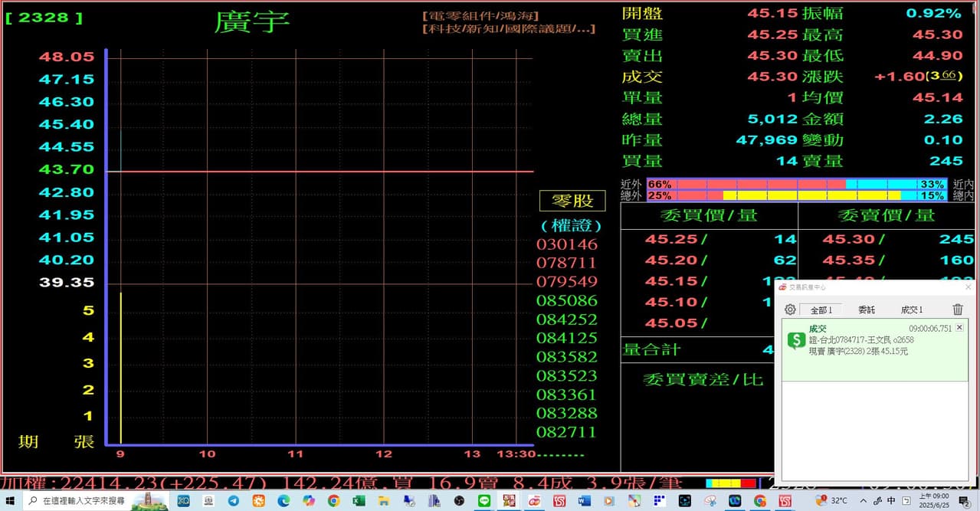Screen dimensions: 980x511
Task: Open LINE from the taskbar
Action: click(x=483, y=501)
